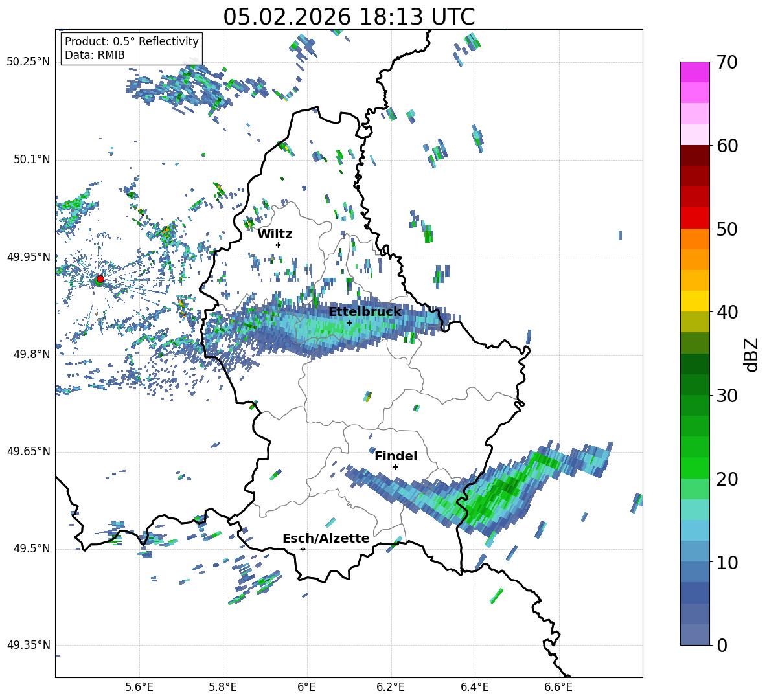Click the 10 label on colorbar
Screen dimensions: 767x700
[727, 562]
